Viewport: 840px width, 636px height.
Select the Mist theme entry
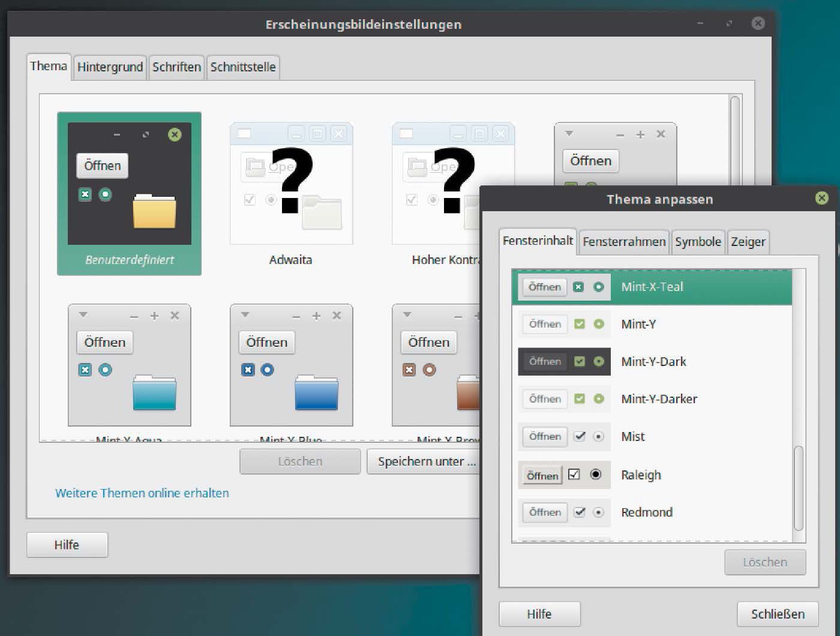click(652, 436)
